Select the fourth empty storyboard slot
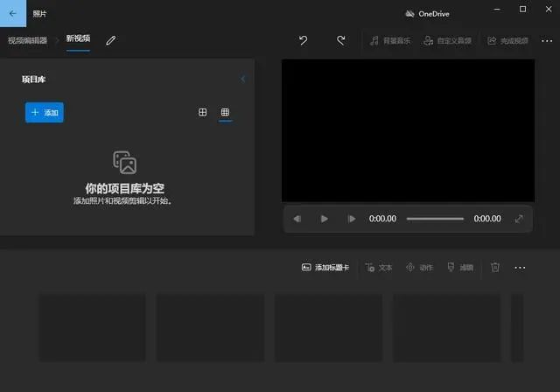The image size is (560, 392). [x=447, y=328]
